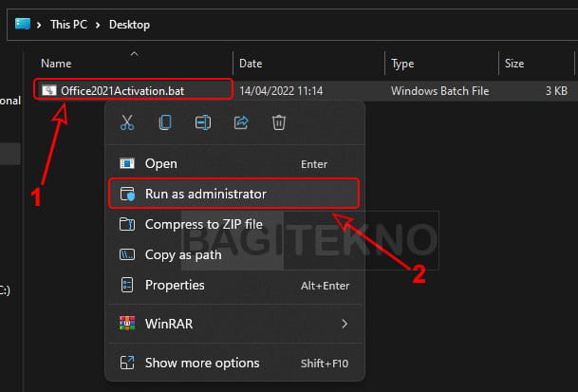Click the Cut scissors icon

click(x=126, y=121)
